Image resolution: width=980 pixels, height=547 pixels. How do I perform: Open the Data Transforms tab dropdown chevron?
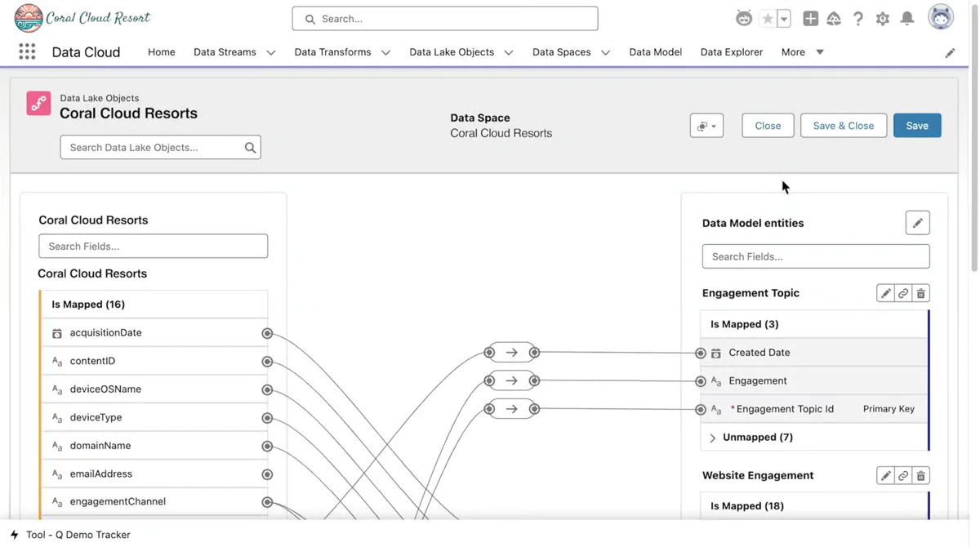click(x=385, y=52)
